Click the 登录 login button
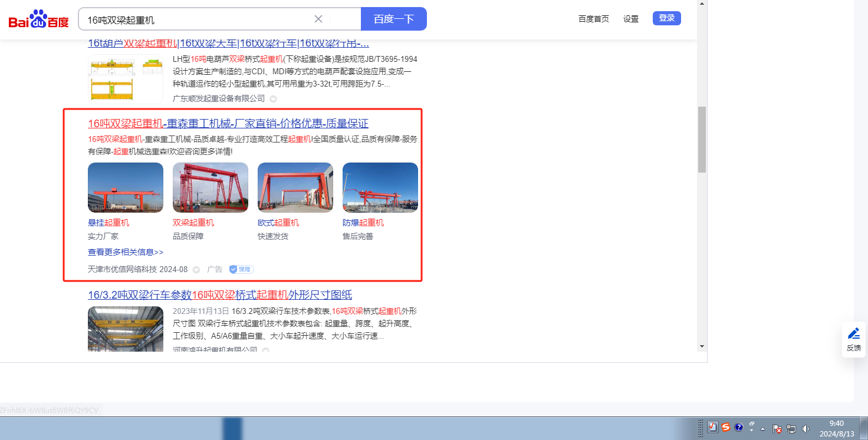Viewport: 868px width, 440px height. coord(667,18)
